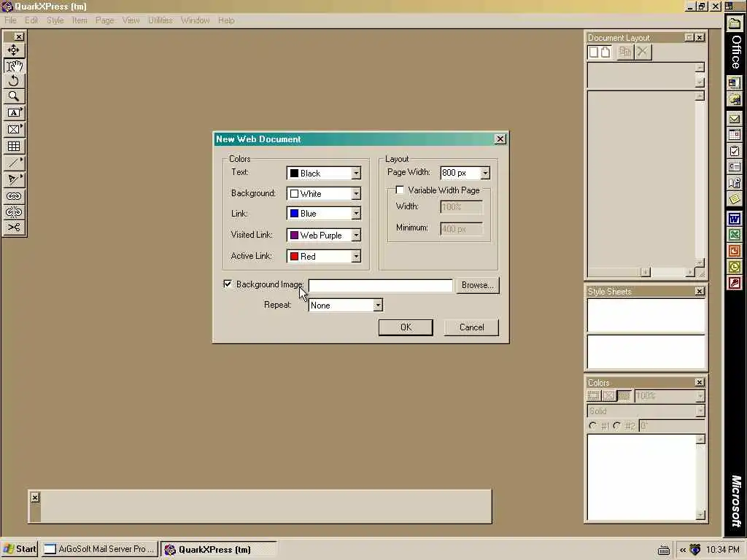Open the Background color dropdown
This screenshot has width=747, height=560.
click(356, 194)
